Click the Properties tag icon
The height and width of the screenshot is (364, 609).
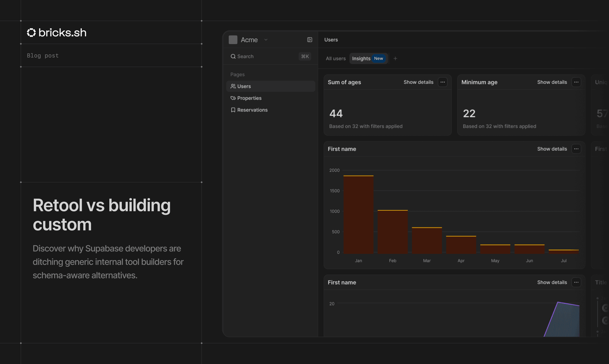click(x=233, y=98)
